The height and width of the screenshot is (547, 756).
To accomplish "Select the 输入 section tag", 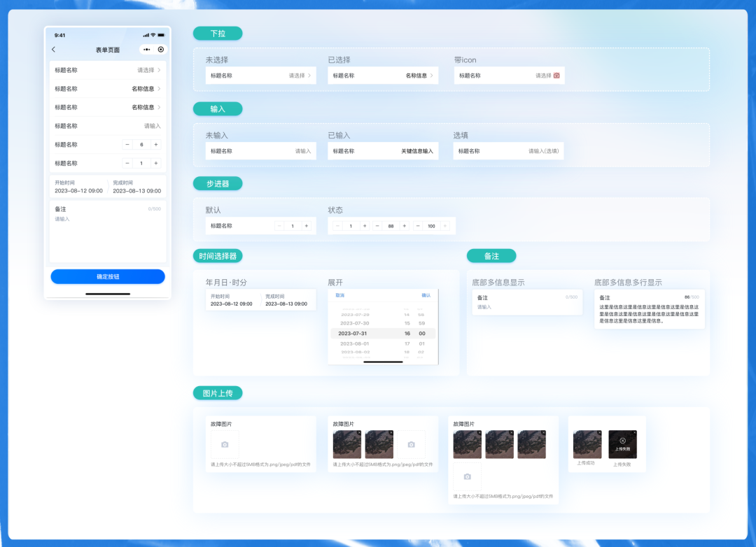I will pyautogui.click(x=218, y=109).
